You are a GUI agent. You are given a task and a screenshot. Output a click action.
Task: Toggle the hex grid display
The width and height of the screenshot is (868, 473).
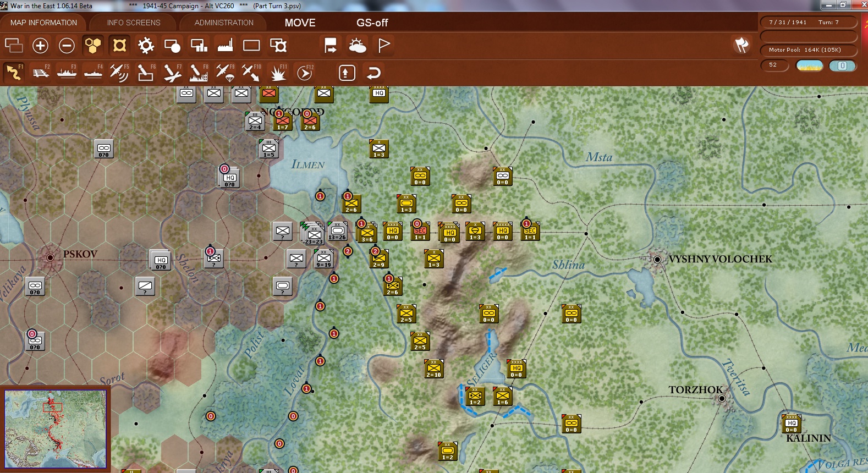[93, 45]
